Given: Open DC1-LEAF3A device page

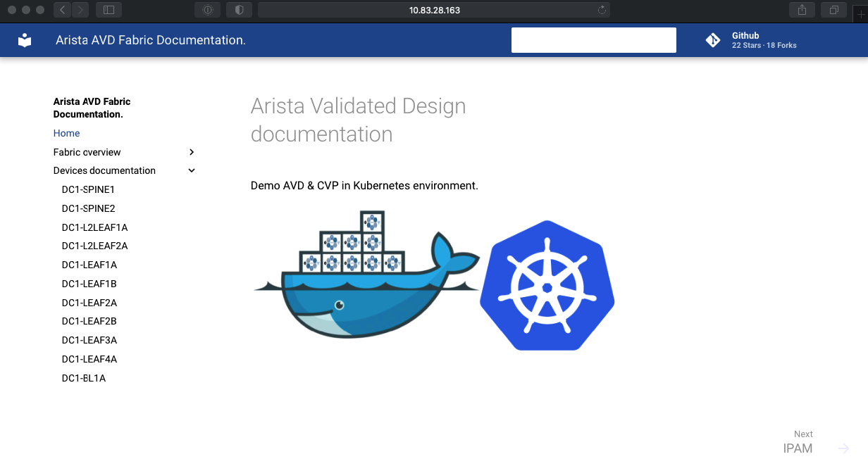Looking at the screenshot, I should [89, 340].
